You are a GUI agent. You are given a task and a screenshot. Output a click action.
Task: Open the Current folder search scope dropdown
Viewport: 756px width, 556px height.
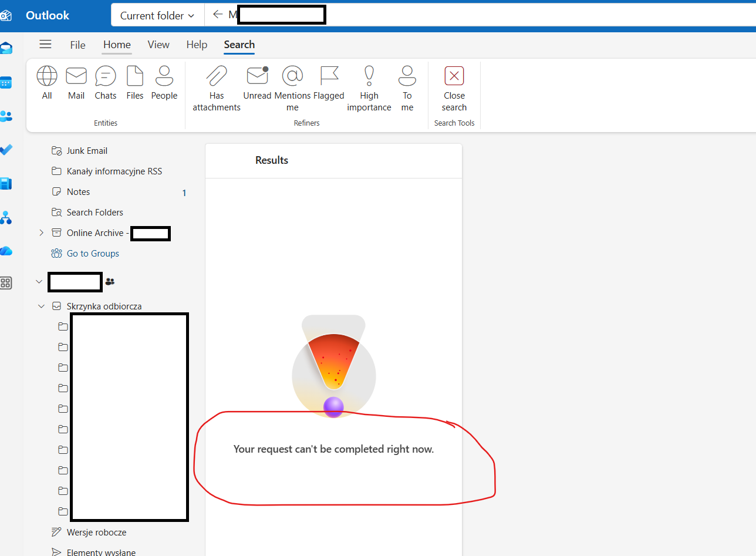pos(157,16)
